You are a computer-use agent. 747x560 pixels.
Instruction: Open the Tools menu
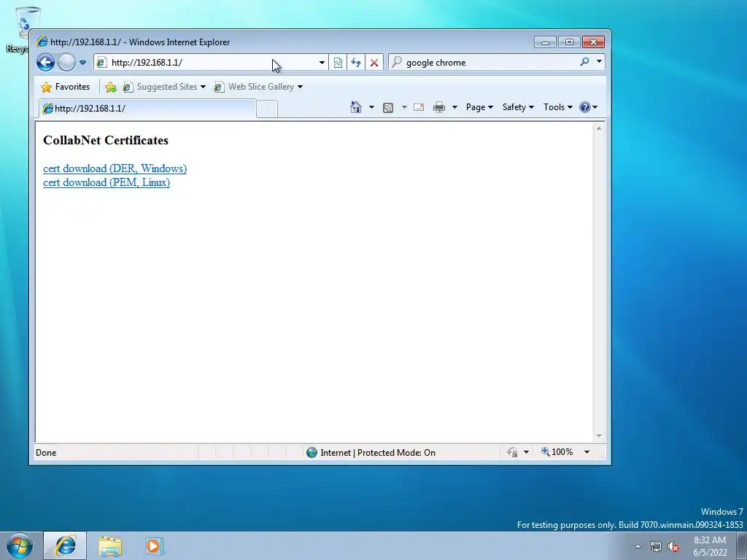click(x=558, y=107)
